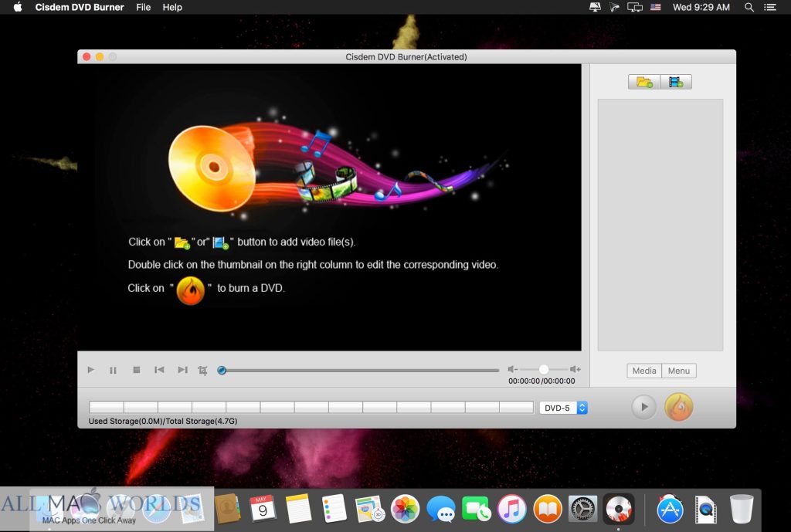
Task: Stop the video preview
Action: tap(136, 370)
